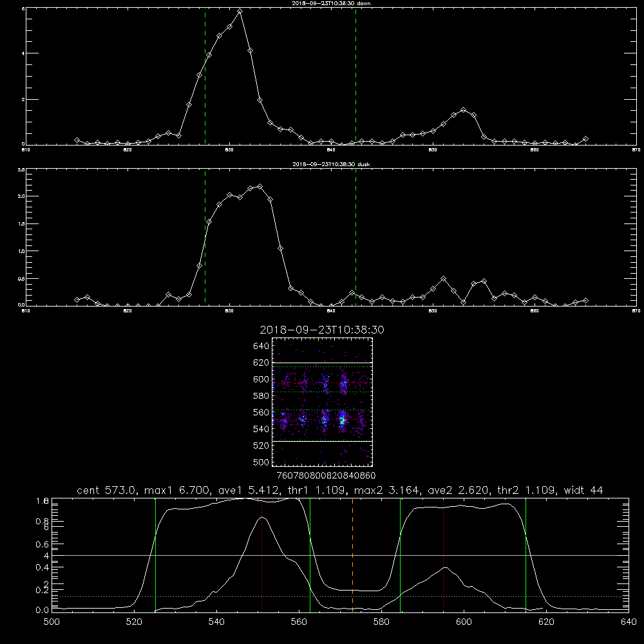Click the dawn plot title text
Screen dimensions: 644x644
tap(331, 3)
